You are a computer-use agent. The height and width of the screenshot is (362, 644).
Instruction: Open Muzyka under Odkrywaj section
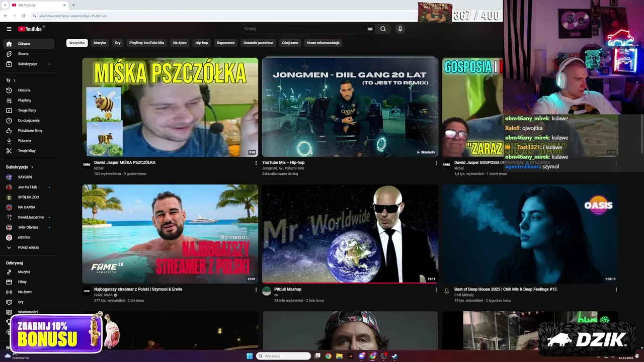pyautogui.click(x=28, y=272)
